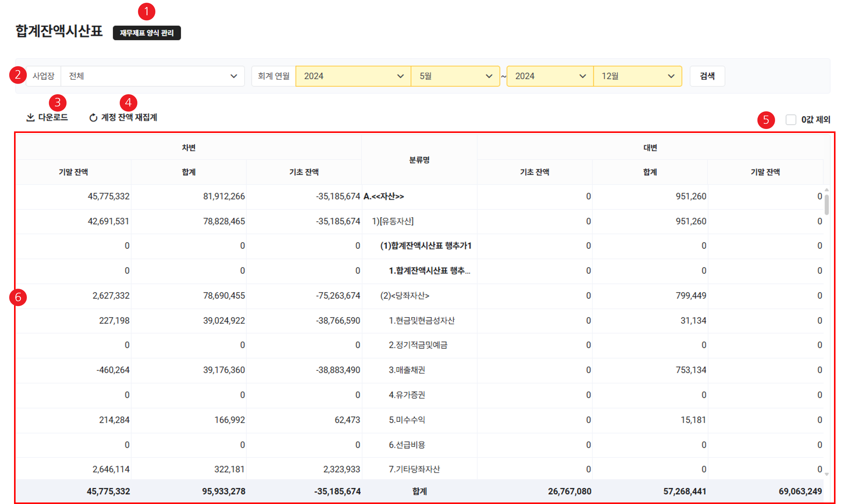Select the 1)[유동자산] category row

[x=393, y=221]
